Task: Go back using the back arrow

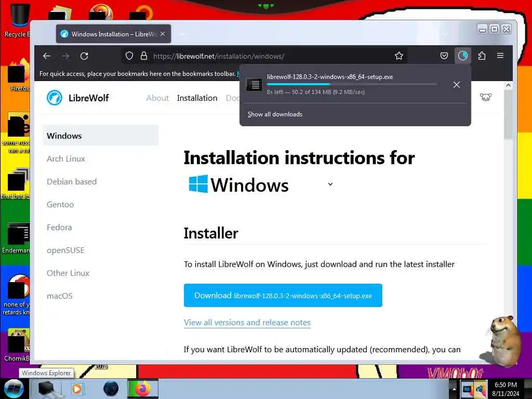Action: click(46, 56)
